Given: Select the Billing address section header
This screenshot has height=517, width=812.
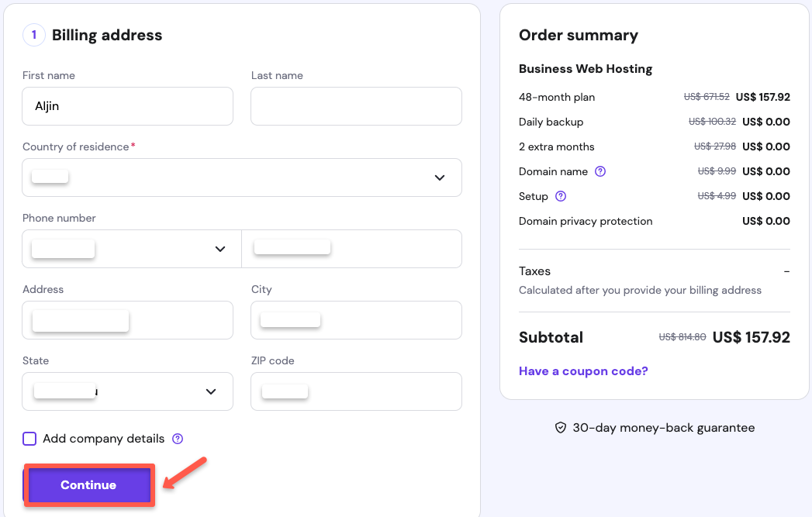Looking at the screenshot, I should pos(106,35).
